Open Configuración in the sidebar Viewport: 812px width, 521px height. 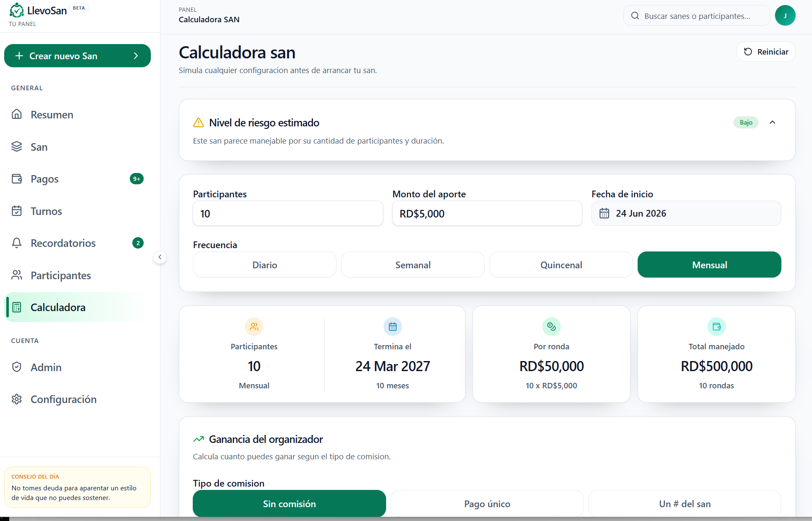77,399
